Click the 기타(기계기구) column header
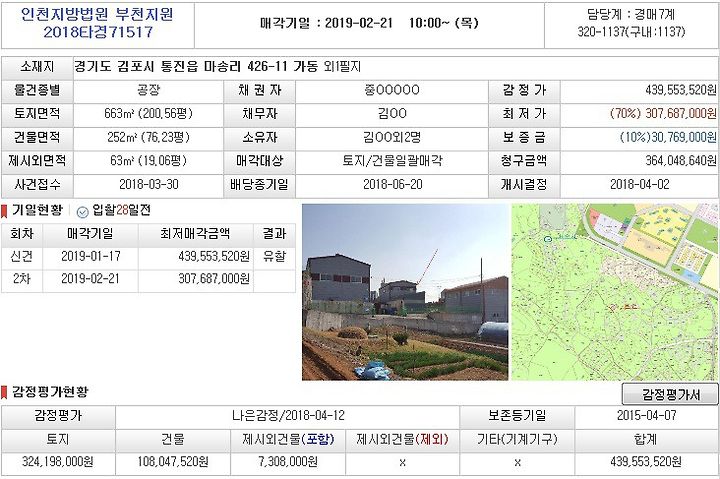The height and width of the screenshot is (479, 720). coord(517,440)
